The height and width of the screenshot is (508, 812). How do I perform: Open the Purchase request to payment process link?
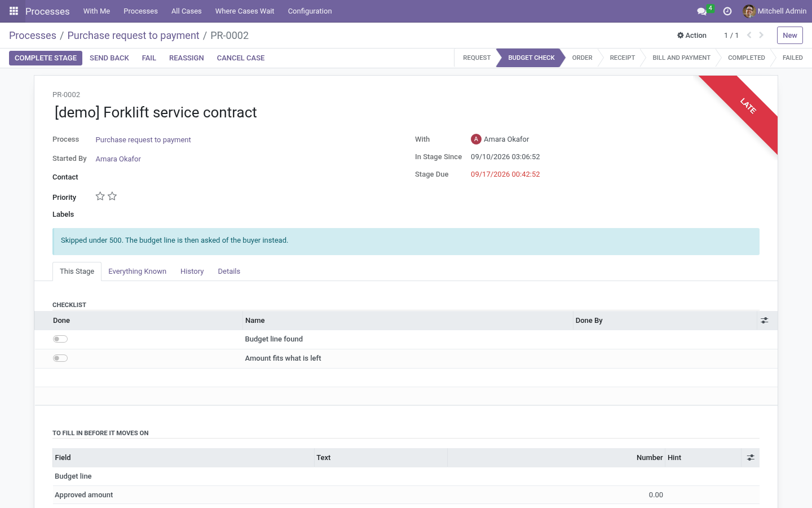(143, 140)
